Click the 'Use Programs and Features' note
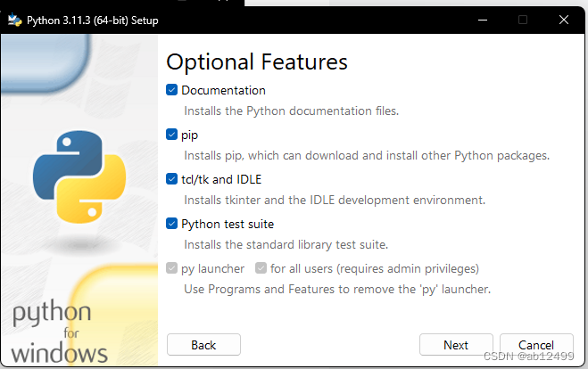 point(337,290)
